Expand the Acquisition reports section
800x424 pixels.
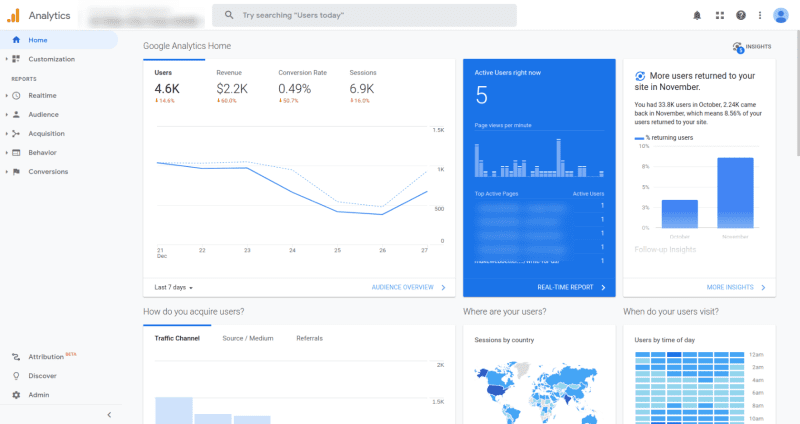tap(46, 133)
